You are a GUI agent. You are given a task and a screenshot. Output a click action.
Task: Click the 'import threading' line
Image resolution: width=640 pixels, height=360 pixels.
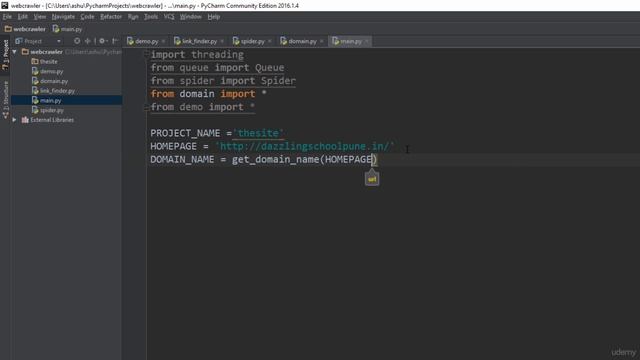click(x=197, y=55)
